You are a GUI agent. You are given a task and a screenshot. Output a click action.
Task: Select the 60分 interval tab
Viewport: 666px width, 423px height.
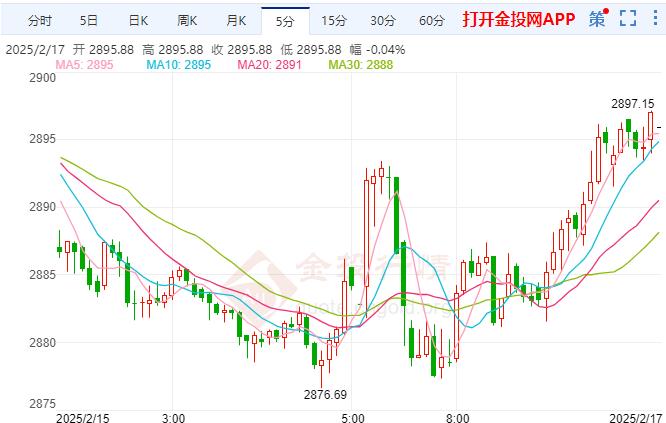point(432,20)
